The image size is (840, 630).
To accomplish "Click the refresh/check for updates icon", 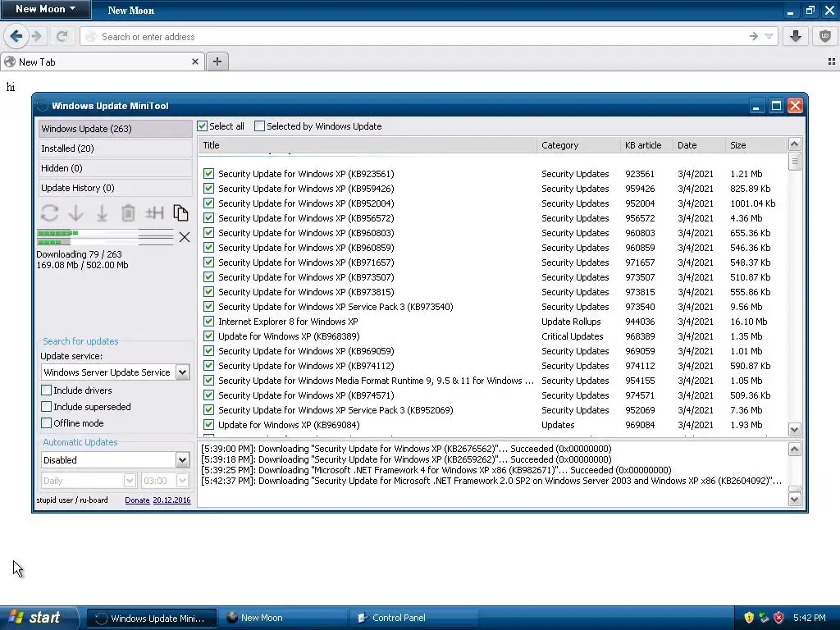I will click(x=49, y=213).
